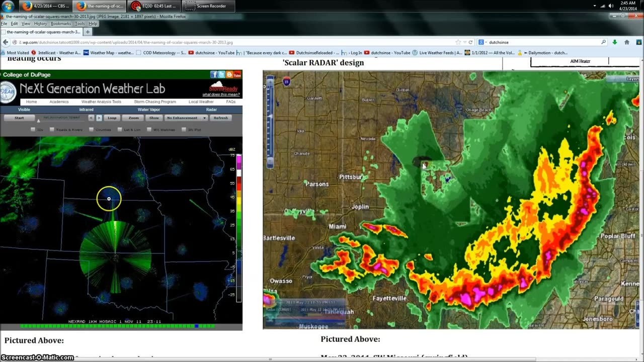Click the Zoom button
The width and height of the screenshot is (644, 362).
click(x=133, y=118)
